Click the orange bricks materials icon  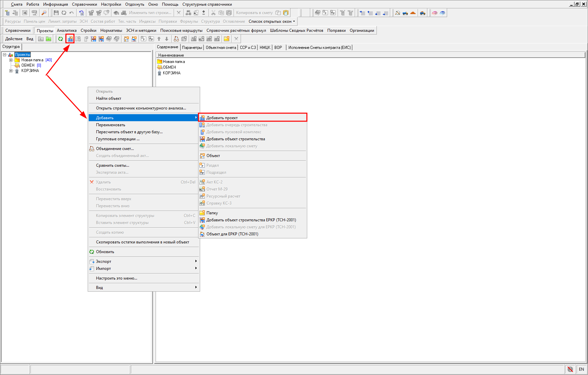[x=413, y=13]
